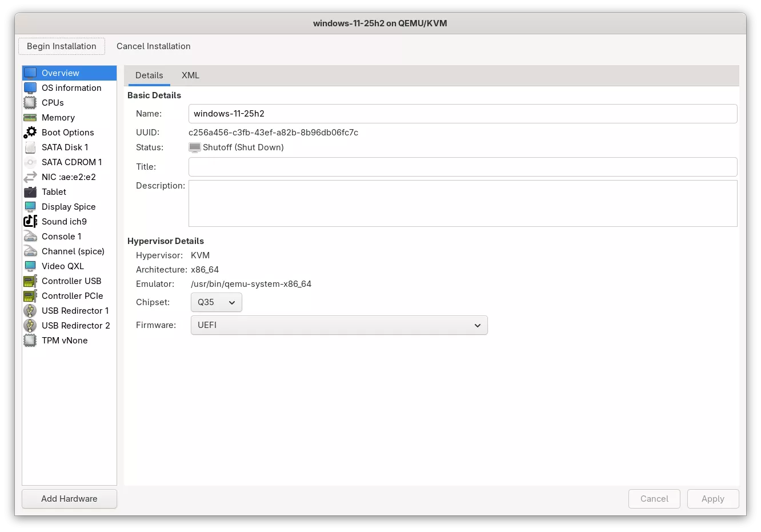Image resolution: width=761 pixels, height=532 pixels.
Task: Open the Chipset Q35 dropdown
Action: 216,302
